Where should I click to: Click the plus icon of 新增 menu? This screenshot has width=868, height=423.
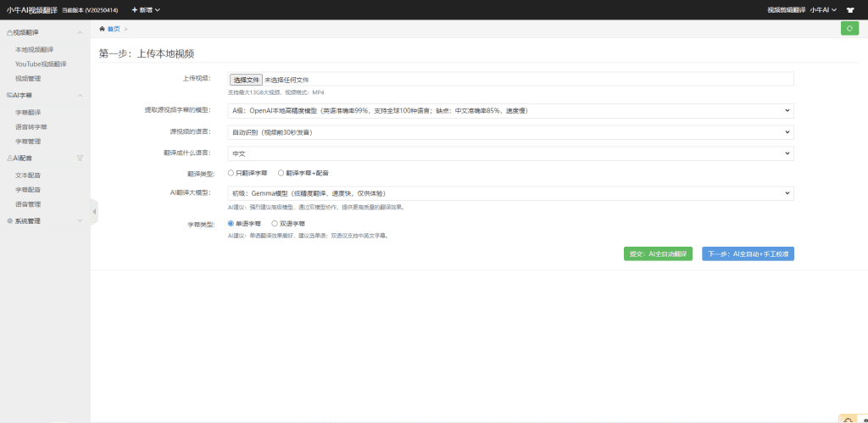(x=134, y=9)
